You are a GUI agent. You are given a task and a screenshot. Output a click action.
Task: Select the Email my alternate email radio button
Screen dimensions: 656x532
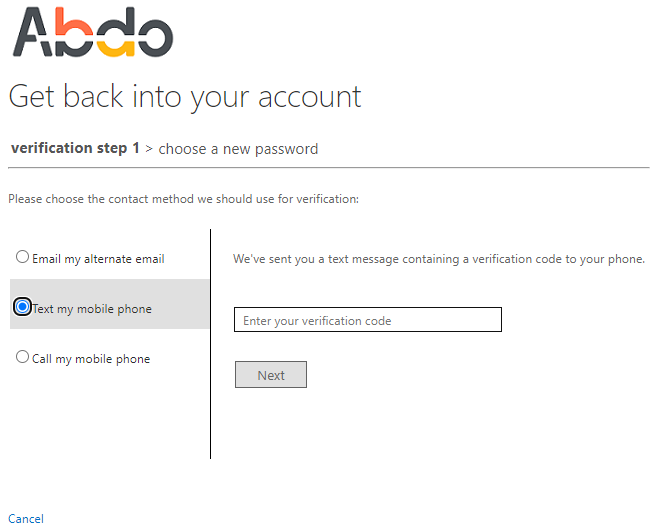22,257
